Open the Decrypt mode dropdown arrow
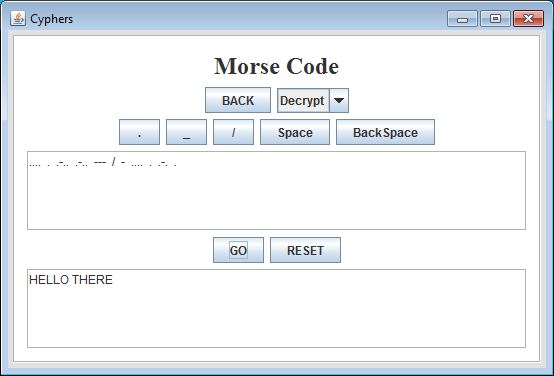Viewport: 554px width, 376px height. [x=339, y=100]
